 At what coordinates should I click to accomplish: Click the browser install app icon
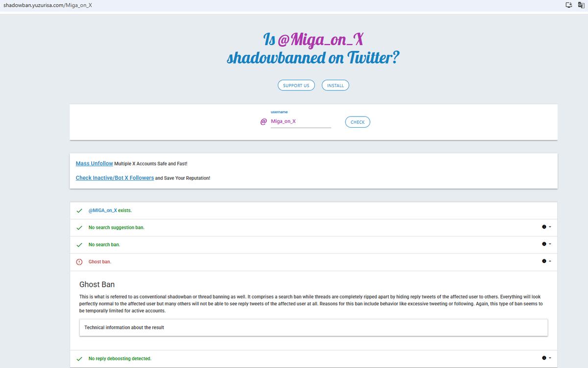pyautogui.click(x=568, y=5)
